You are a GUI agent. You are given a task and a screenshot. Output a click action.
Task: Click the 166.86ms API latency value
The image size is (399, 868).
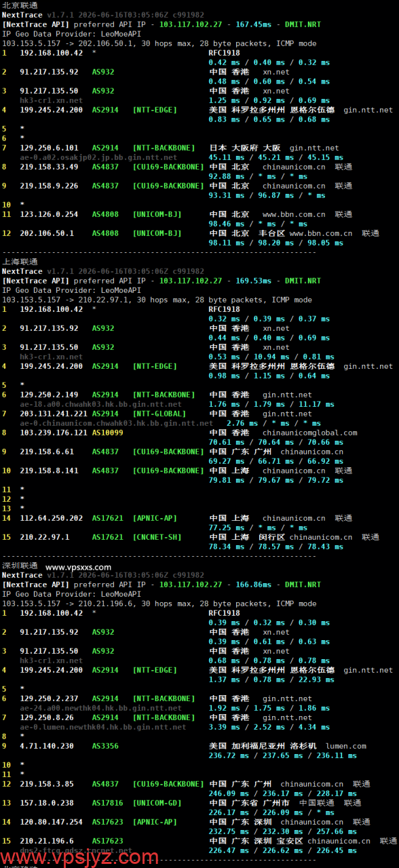click(253, 585)
